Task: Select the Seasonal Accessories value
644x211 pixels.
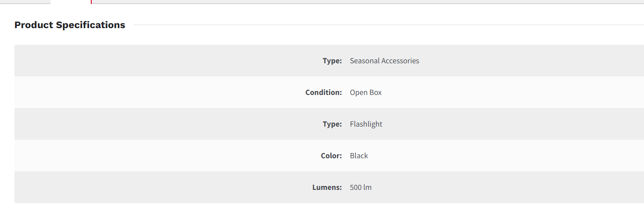Action: click(x=384, y=61)
